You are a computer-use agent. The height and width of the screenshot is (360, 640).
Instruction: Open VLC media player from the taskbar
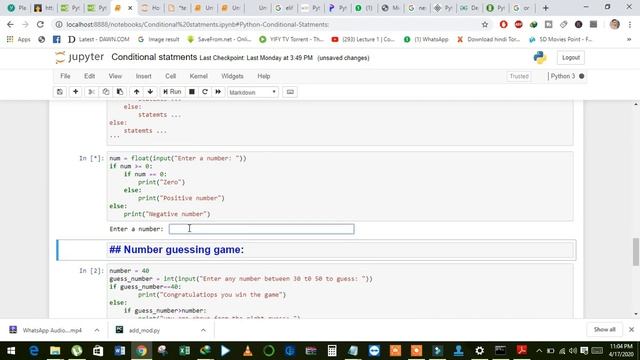(247, 351)
